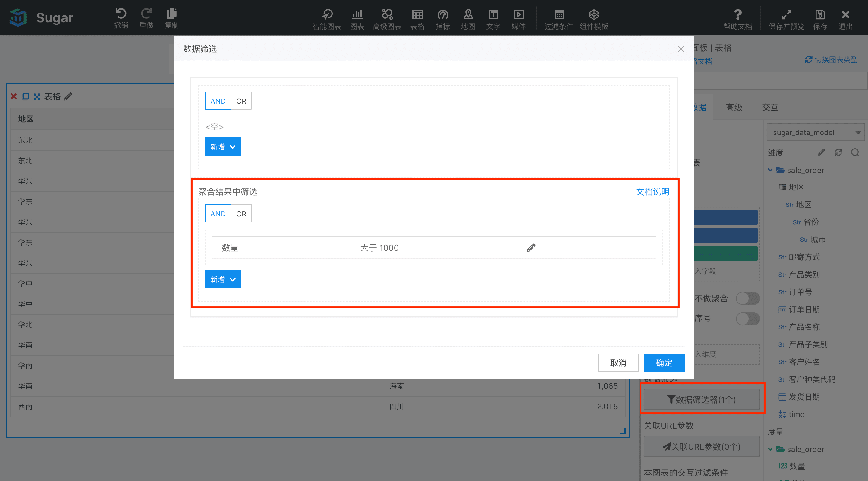Close the 数据筛选 dialog
The width and height of the screenshot is (868, 481).
(681, 49)
